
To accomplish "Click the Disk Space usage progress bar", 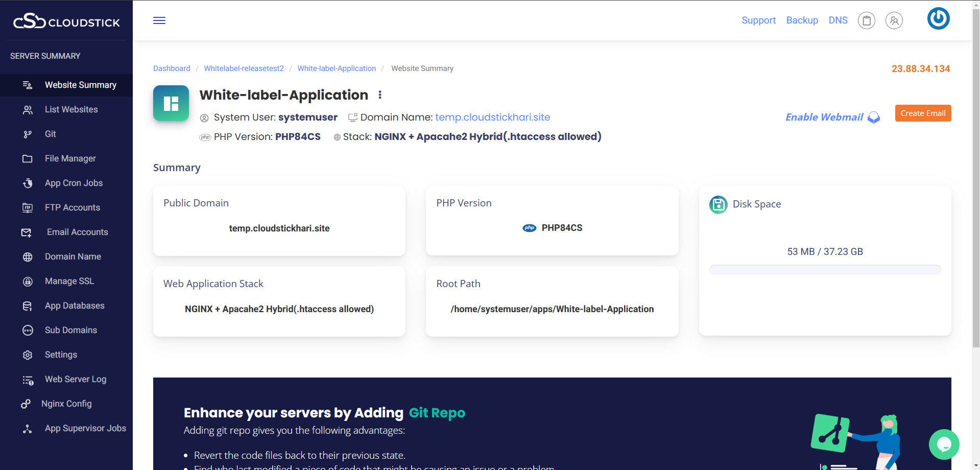I will pyautogui.click(x=825, y=270).
